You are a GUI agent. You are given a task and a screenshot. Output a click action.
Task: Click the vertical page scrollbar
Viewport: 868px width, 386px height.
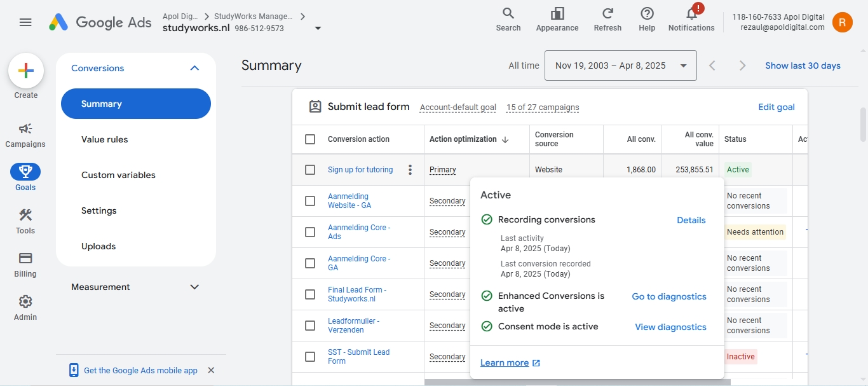pos(863,124)
